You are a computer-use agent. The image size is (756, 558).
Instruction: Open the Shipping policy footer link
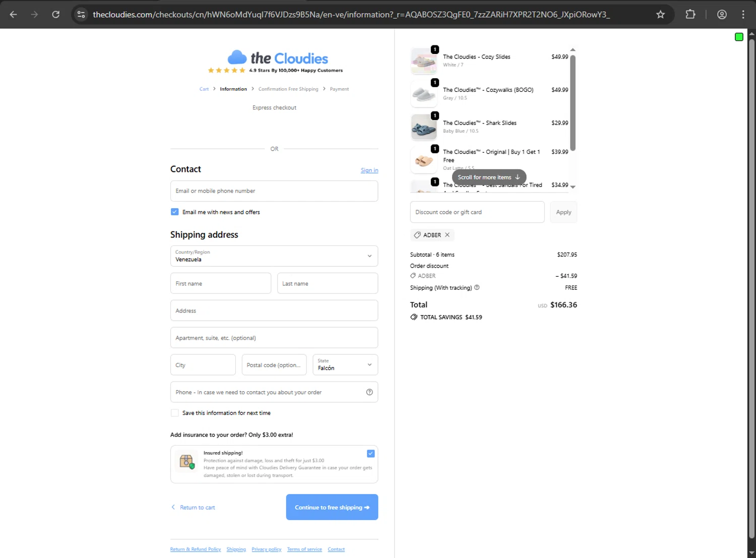click(236, 549)
